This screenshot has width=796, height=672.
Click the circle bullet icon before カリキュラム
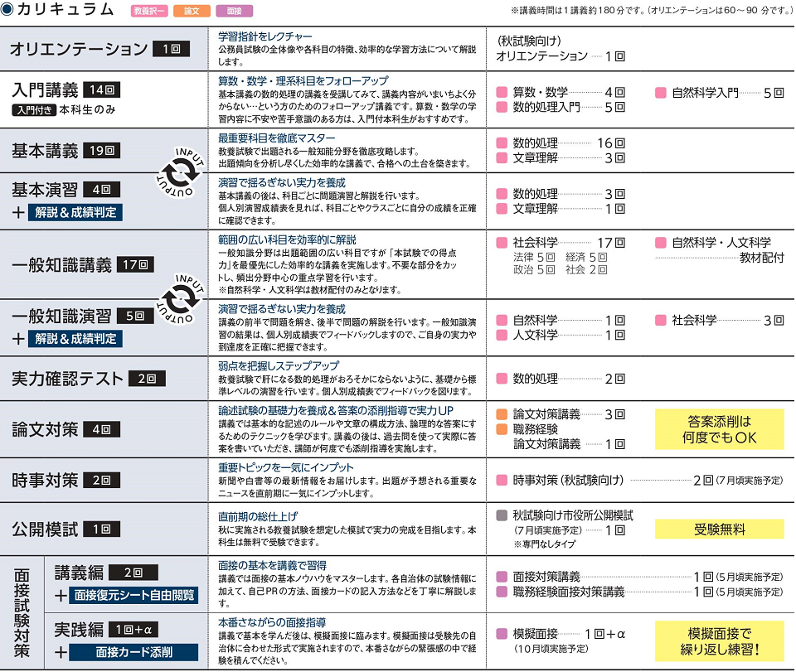pos(7,10)
